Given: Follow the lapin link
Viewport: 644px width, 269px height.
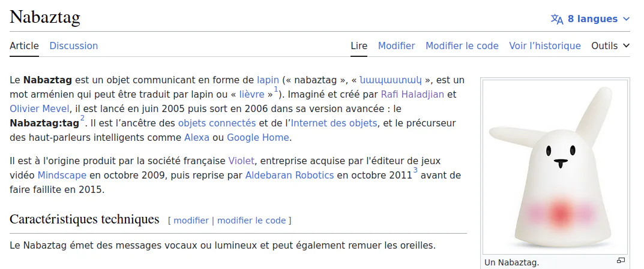Looking at the screenshot, I should tap(268, 80).
